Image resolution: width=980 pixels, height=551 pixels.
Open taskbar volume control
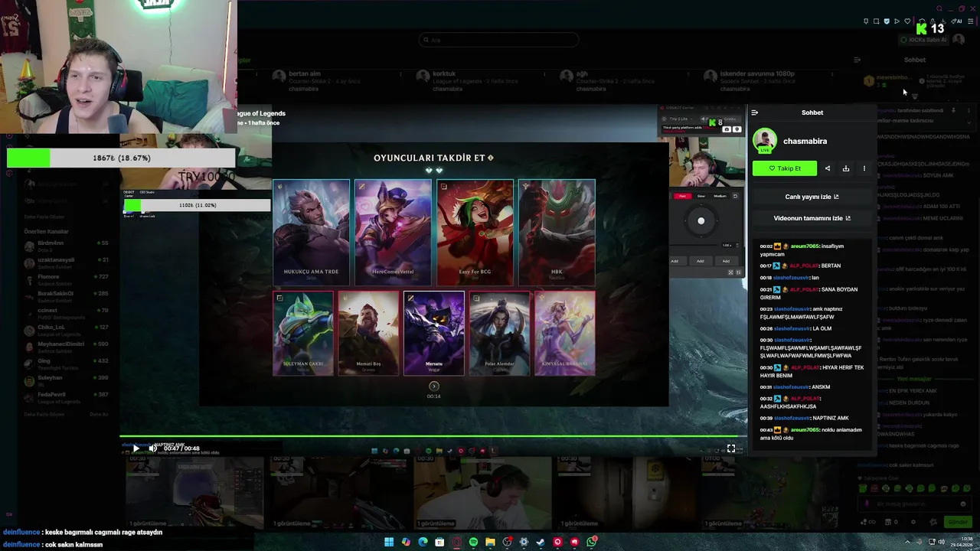pyautogui.click(x=942, y=543)
